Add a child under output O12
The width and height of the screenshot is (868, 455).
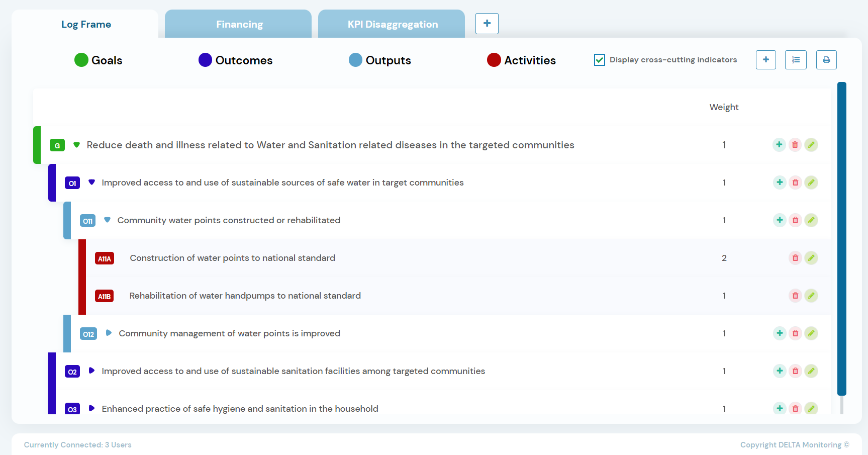pos(780,333)
